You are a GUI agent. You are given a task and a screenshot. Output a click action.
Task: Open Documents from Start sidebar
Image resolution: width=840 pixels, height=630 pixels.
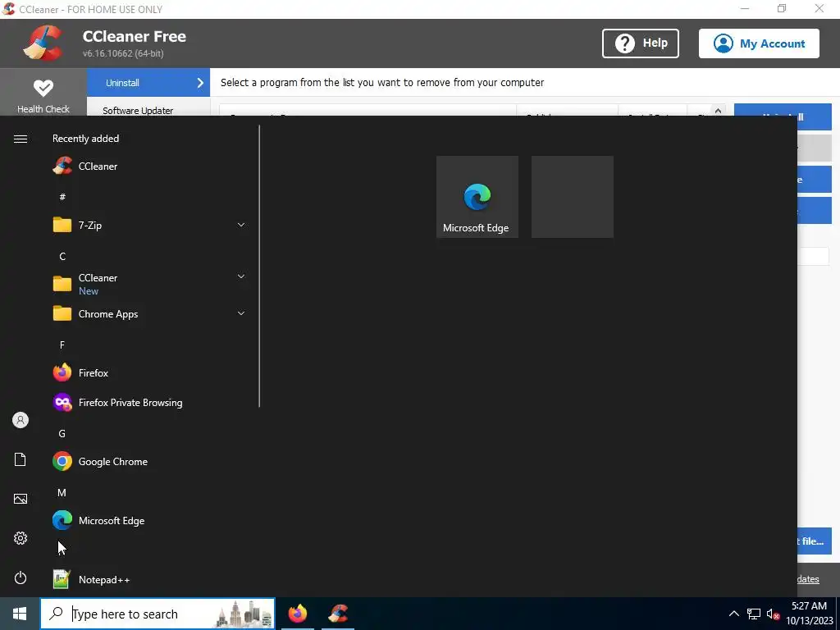21,459
